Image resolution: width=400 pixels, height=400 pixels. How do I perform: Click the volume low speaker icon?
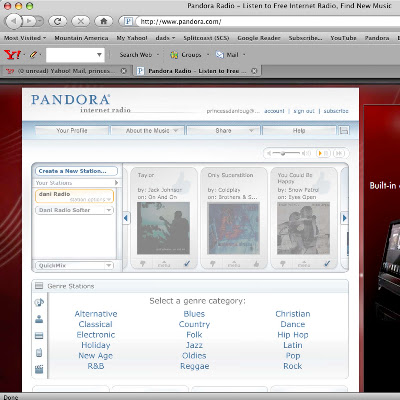pyautogui.click(x=269, y=153)
